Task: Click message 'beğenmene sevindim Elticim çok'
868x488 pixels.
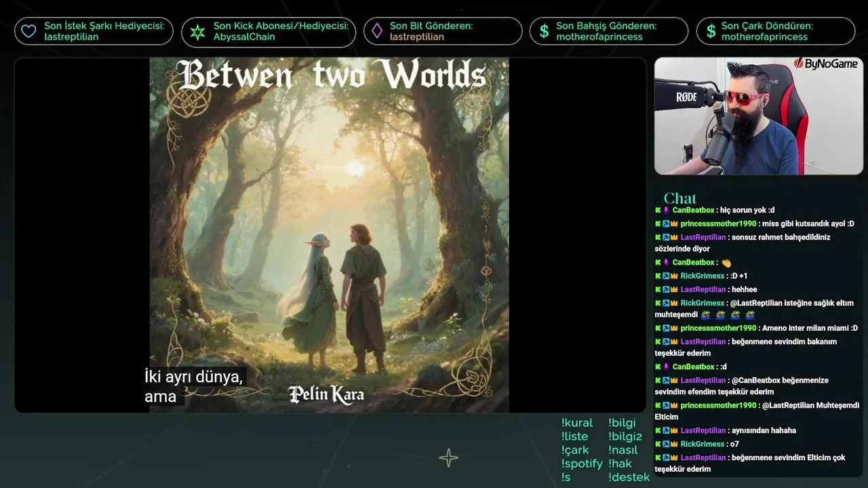Action: 750,463
